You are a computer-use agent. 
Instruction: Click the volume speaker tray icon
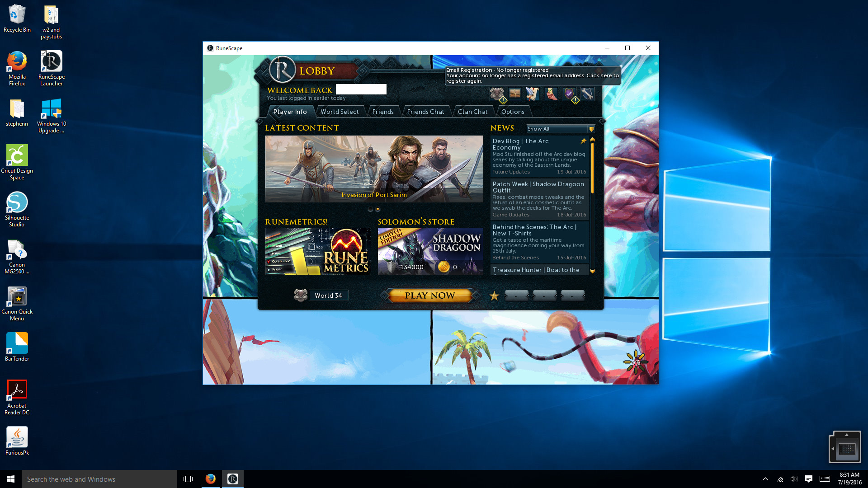pyautogui.click(x=794, y=479)
